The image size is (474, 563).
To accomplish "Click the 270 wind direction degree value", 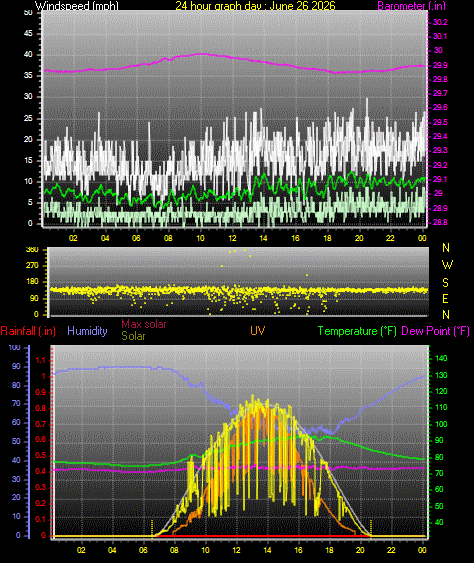I will pyautogui.click(x=32, y=265).
